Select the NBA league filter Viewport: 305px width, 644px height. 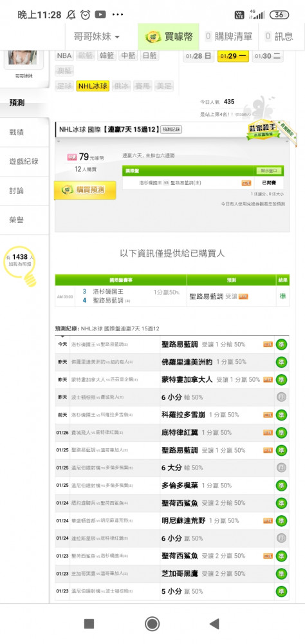(x=64, y=56)
